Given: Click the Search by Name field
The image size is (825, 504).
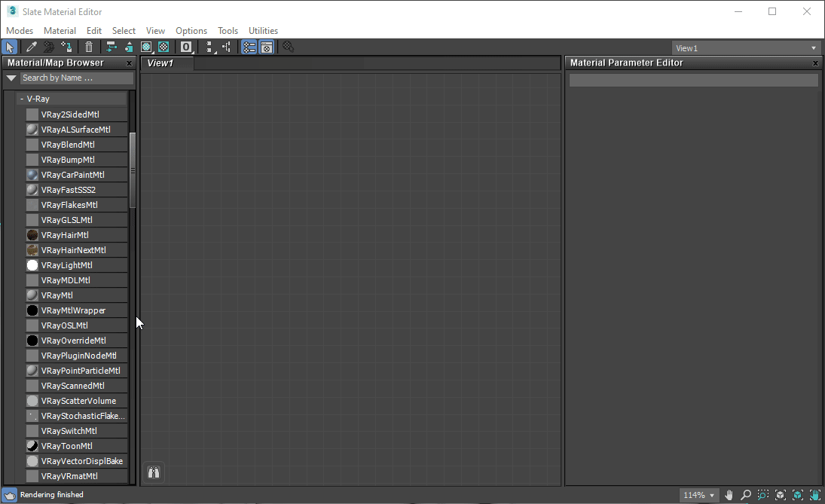Looking at the screenshot, I should [x=75, y=78].
